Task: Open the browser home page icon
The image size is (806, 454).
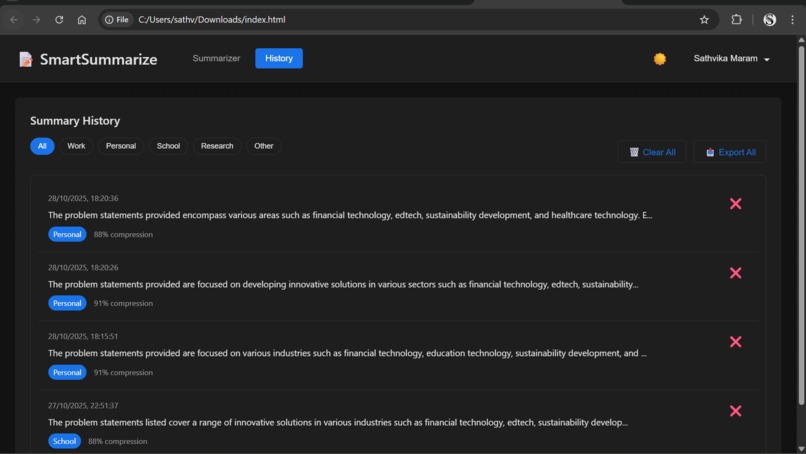Action: (x=82, y=20)
